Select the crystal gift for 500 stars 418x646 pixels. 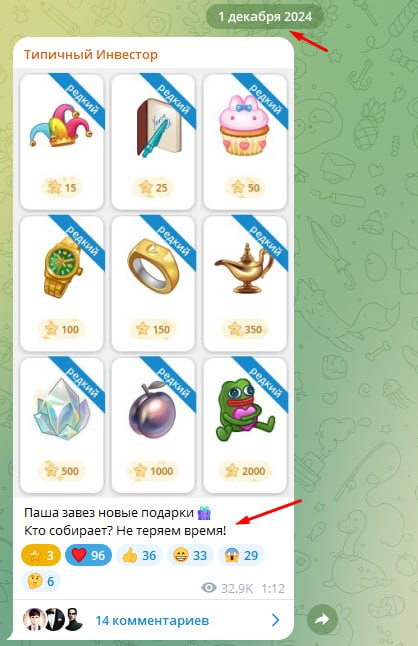coord(62,425)
